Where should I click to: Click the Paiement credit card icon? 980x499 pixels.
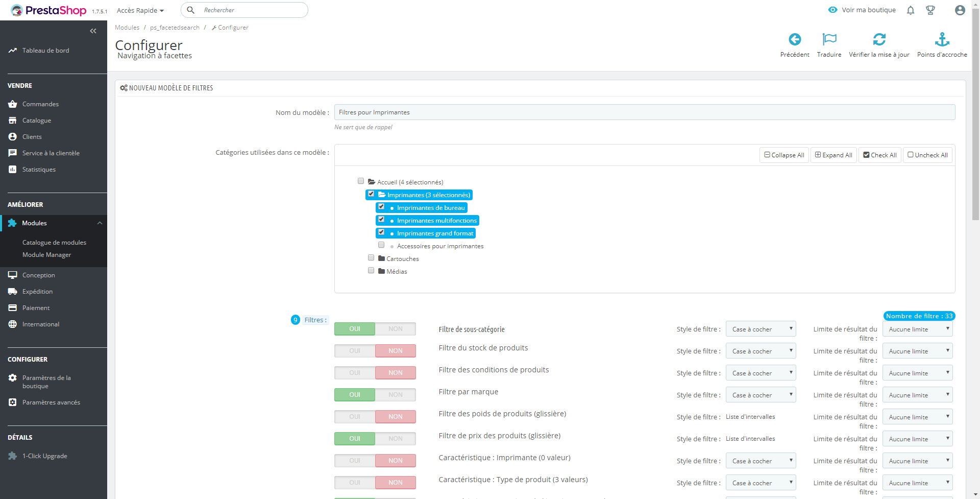(x=13, y=308)
